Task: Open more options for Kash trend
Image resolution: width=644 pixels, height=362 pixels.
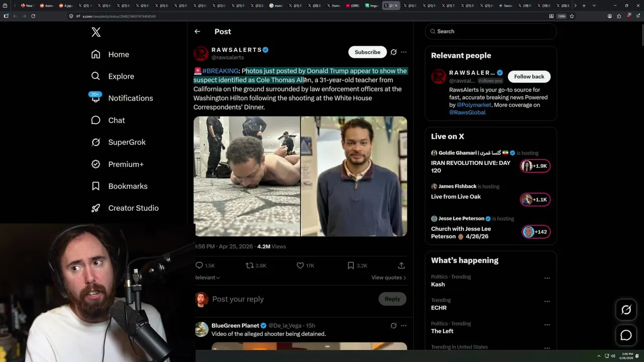Action: tap(547, 278)
